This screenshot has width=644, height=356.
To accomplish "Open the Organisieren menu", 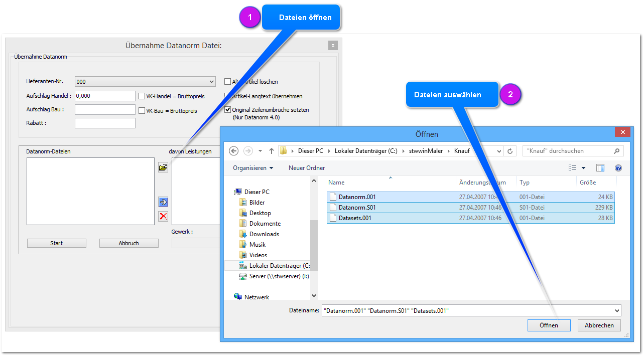I will [x=253, y=168].
